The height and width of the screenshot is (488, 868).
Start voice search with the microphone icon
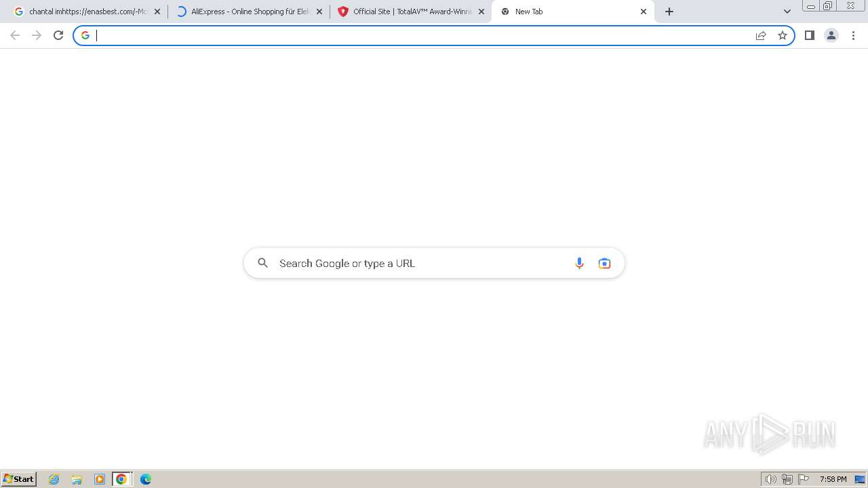(579, 263)
